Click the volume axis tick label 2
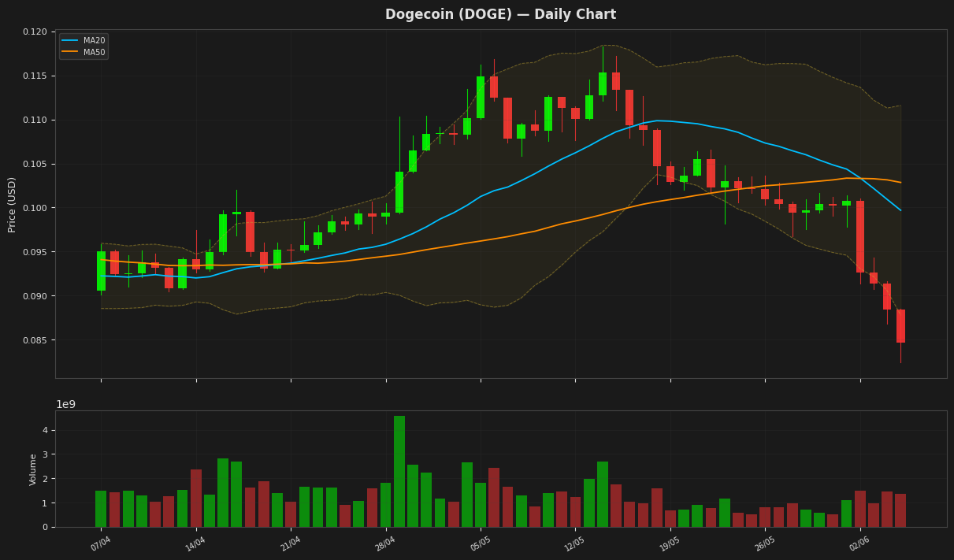This screenshot has width=954, height=560. click(x=45, y=479)
